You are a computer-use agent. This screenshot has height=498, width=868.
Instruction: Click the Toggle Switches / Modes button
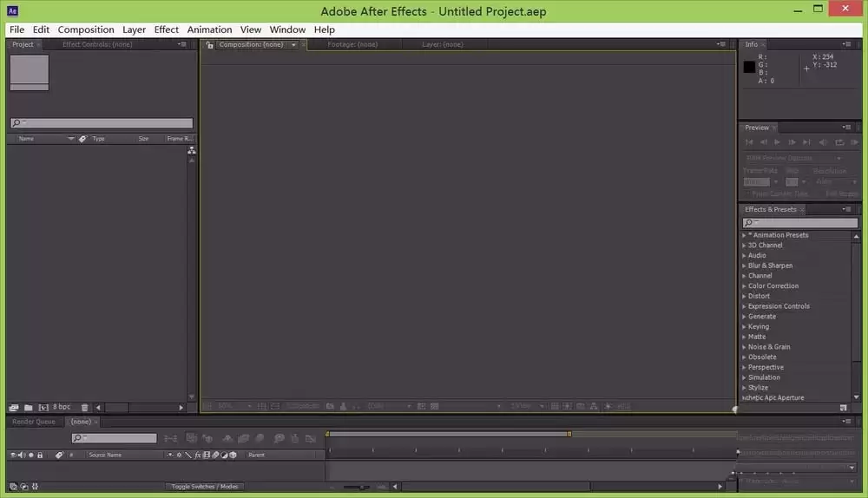tap(204, 487)
